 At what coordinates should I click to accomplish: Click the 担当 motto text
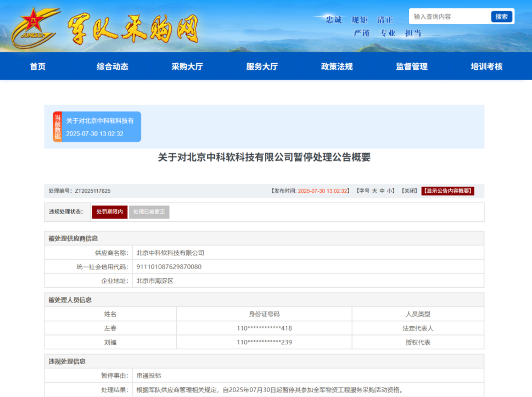[413, 33]
